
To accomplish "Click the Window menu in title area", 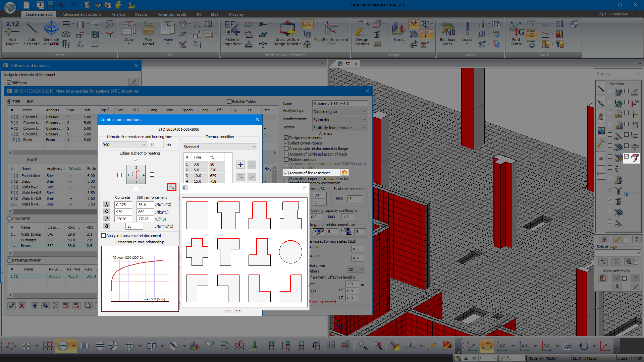I will 620,14.
